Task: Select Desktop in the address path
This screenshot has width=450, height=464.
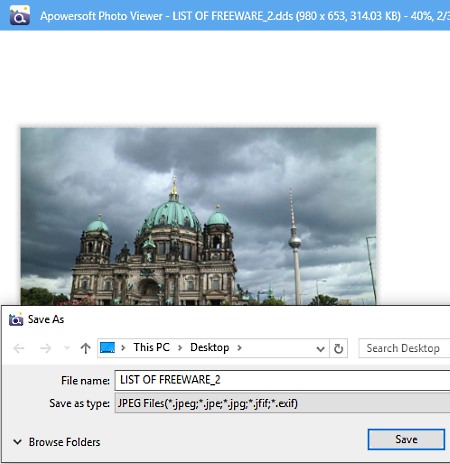Action: coord(210,347)
